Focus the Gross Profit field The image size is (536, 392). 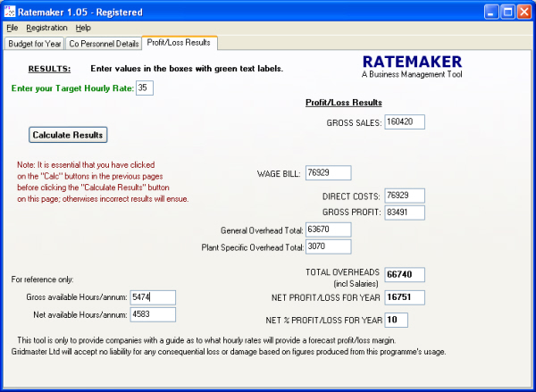(x=404, y=212)
